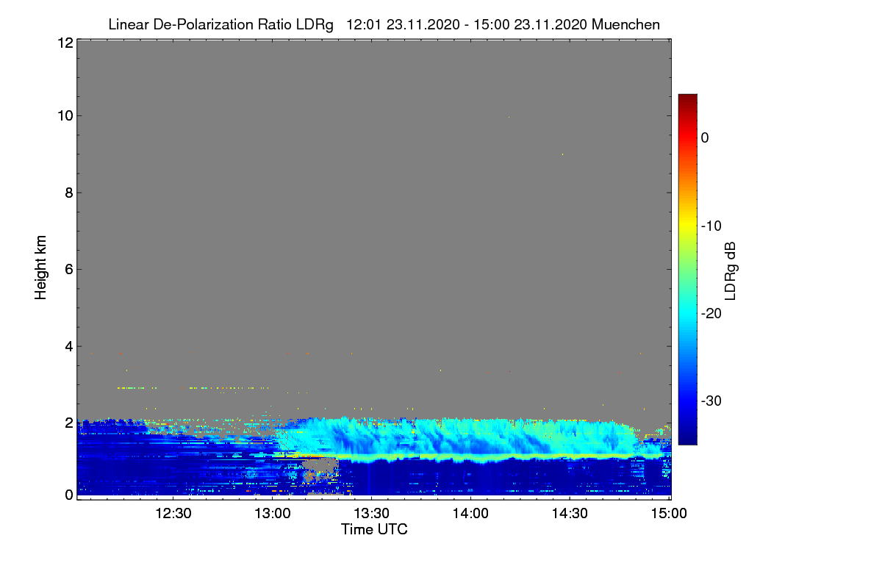Click the '13:00' time axis tick label
This screenshot has height=588, width=882.
272,513
